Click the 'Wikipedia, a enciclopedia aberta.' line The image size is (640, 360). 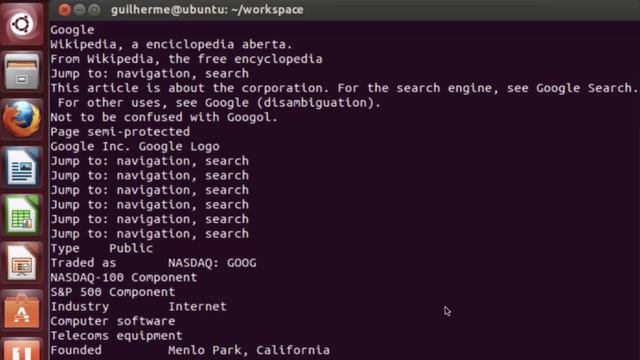pyautogui.click(x=171, y=44)
